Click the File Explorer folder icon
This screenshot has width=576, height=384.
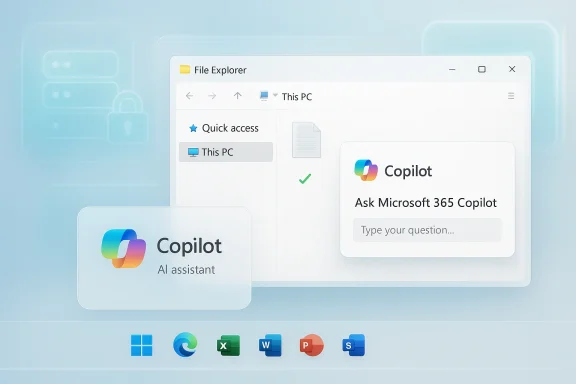click(185, 69)
